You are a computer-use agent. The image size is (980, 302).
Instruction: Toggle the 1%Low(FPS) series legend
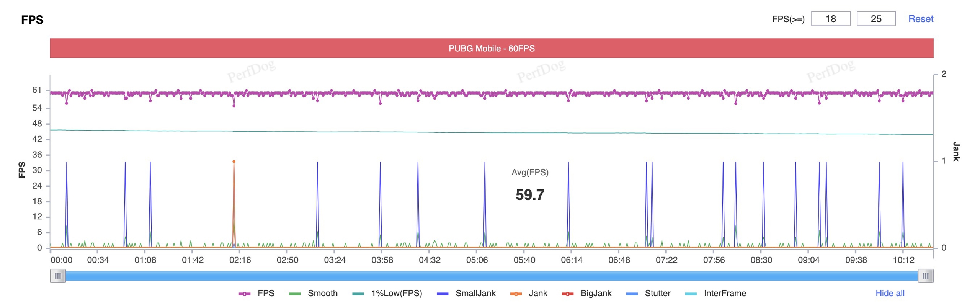[x=387, y=293]
